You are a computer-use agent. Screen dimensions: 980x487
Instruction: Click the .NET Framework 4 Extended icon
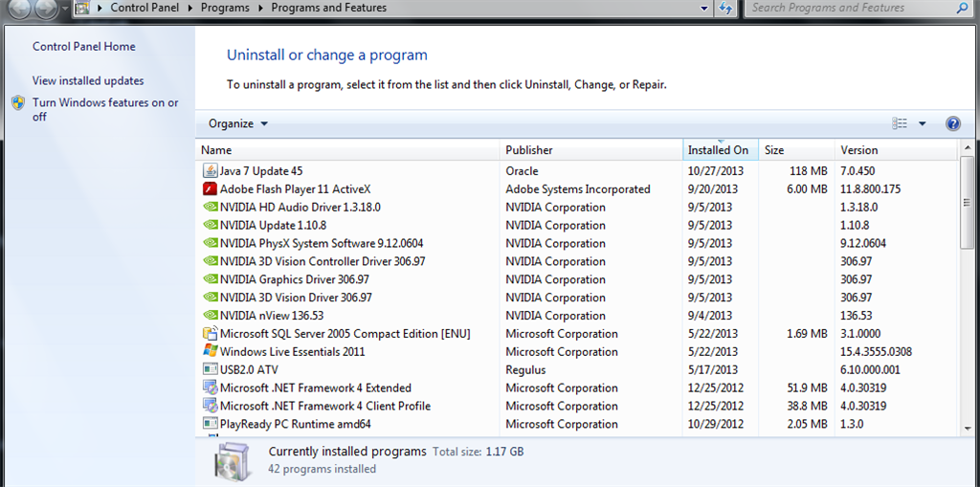click(210, 387)
